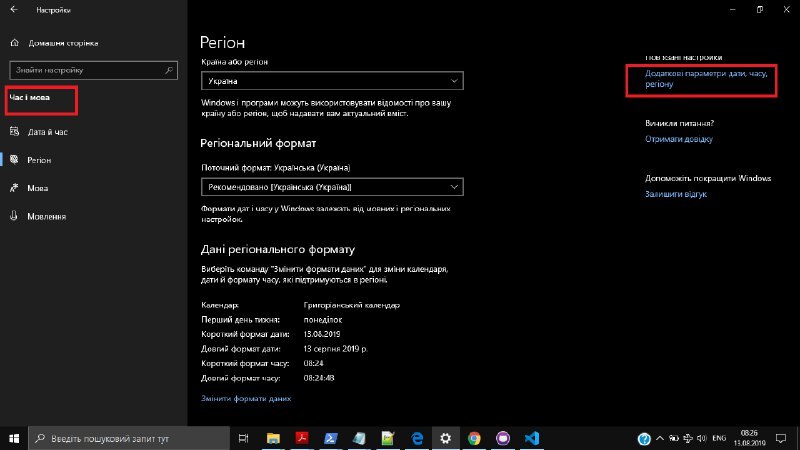The image size is (800, 450).
Task: Open the Windows Start menu
Action: click(x=14, y=438)
